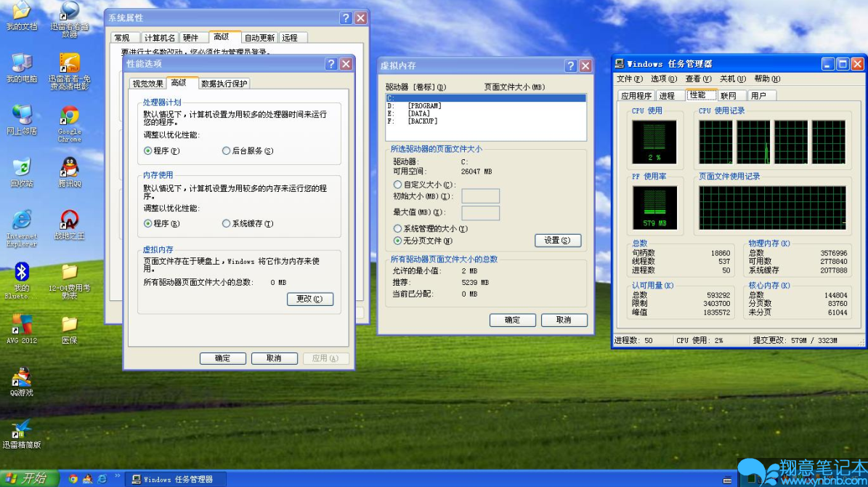Click Task Manager title bar icon

pyautogui.click(x=620, y=64)
